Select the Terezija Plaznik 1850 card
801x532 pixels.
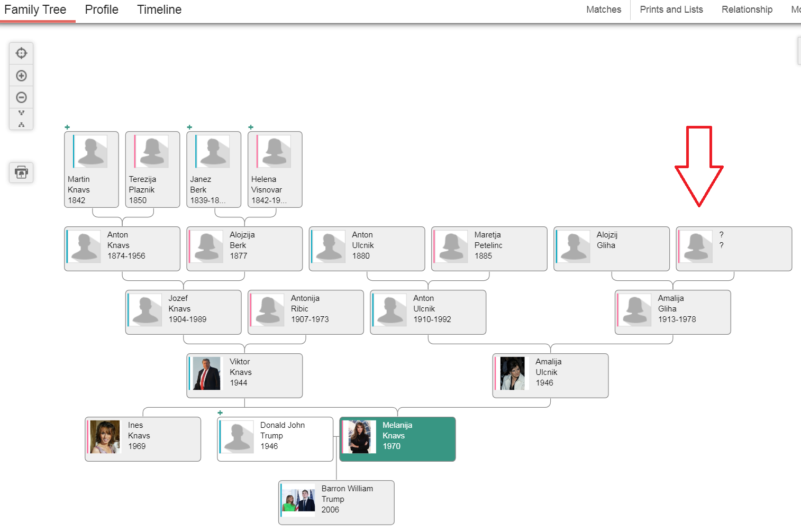(152, 169)
